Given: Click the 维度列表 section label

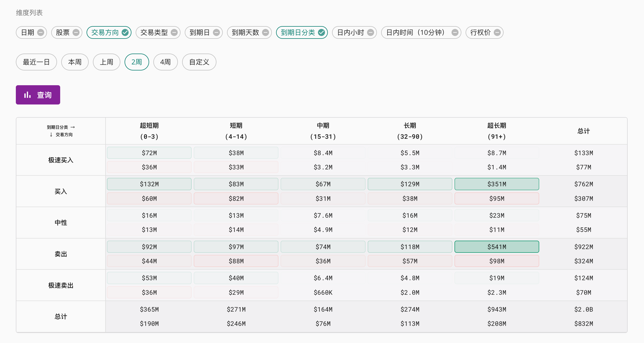Looking at the screenshot, I should coord(29,13).
